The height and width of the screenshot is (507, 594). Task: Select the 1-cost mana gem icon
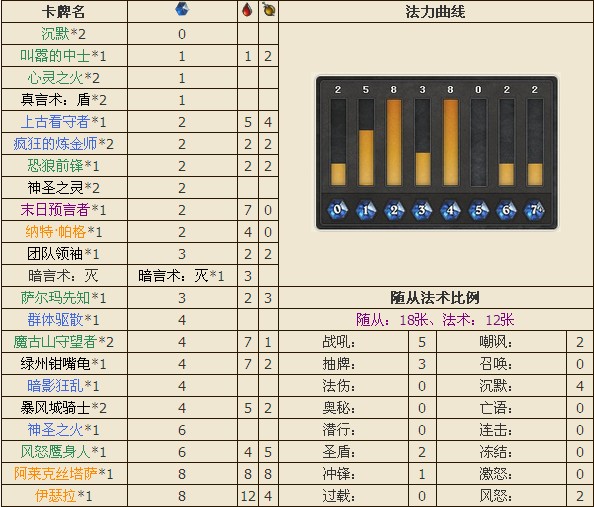click(366, 210)
